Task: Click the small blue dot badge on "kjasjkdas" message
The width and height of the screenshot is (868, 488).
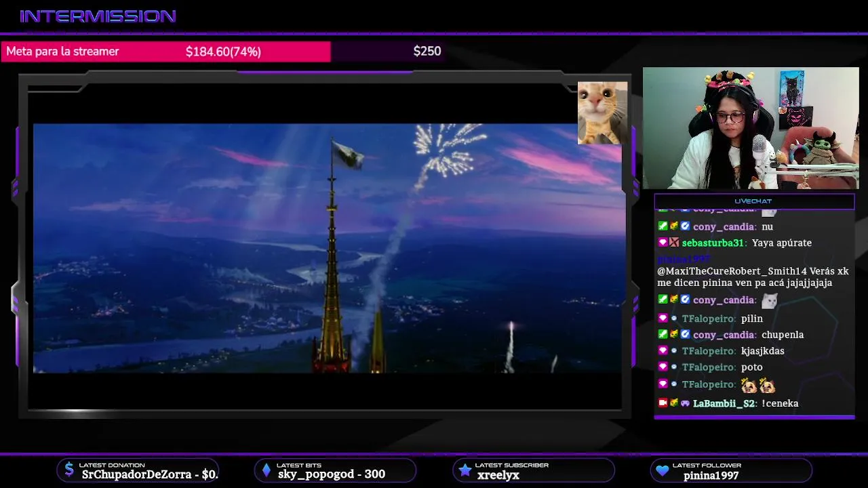Action: tap(674, 350)
